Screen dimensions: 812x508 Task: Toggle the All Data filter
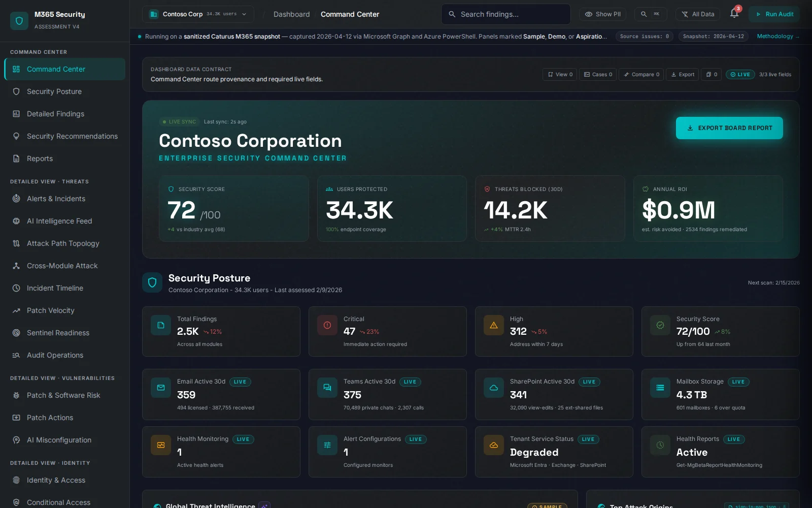click(698, 14)
